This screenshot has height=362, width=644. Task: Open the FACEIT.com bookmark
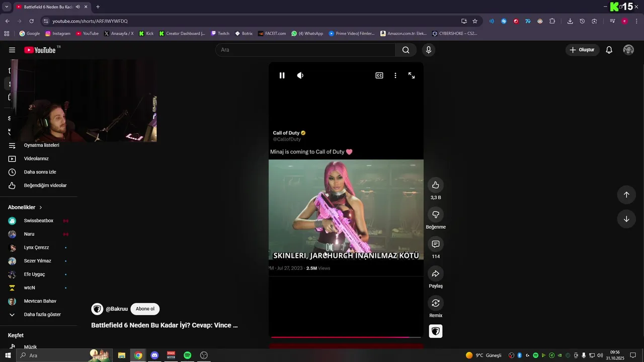click(x=272, y=34)
